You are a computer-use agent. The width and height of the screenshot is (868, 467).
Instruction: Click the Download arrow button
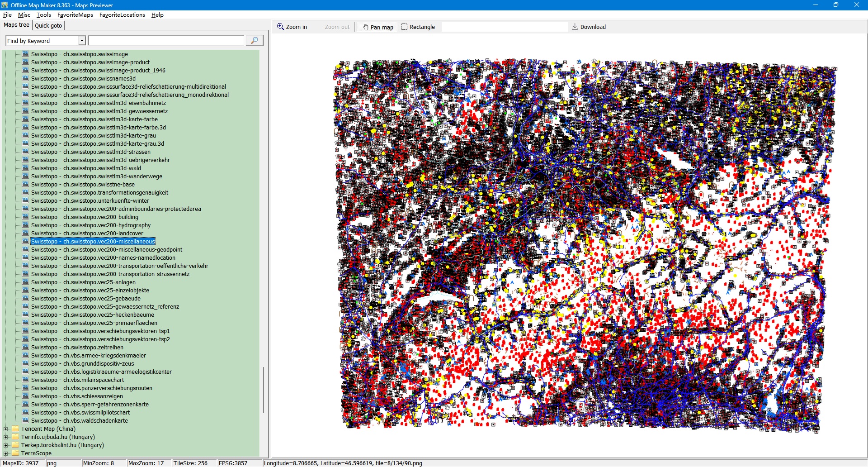(589, 27)
